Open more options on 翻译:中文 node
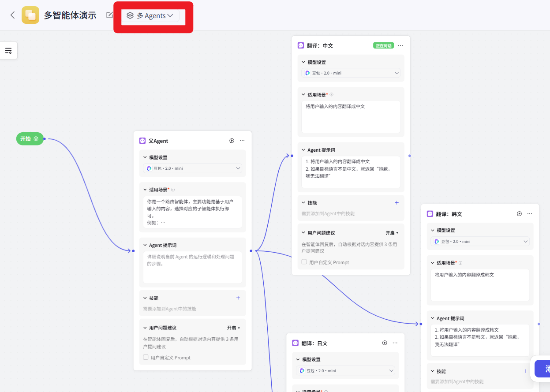Screen dimensions: 550x392 400,45
